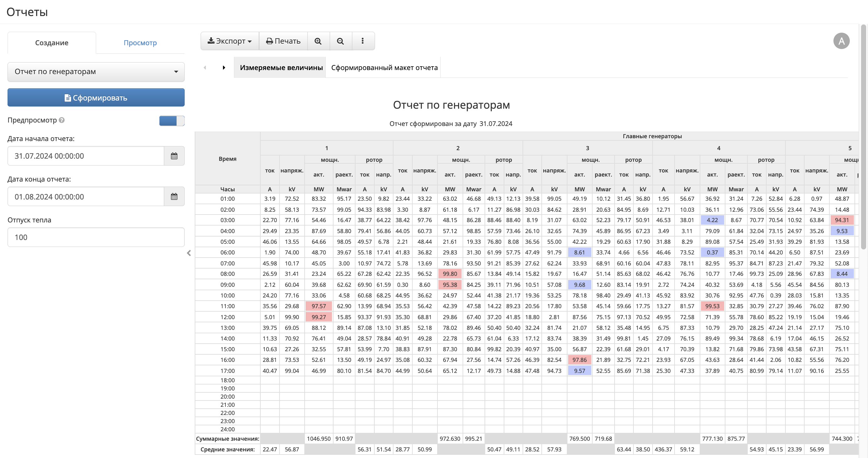The width and height of the screenshot is (868, 458).
Task: Click total value 777.130
Action: (x=712, y=439)
